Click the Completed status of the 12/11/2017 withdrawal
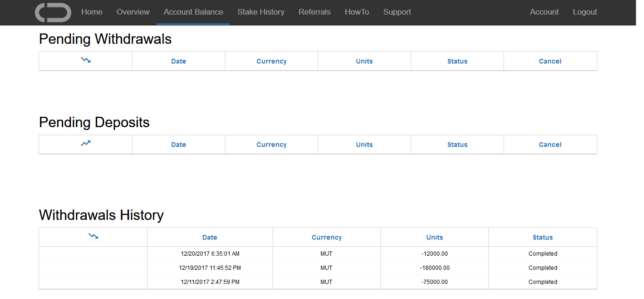The image size is (644, 299). pyautogui.click(x=542, y=282)
